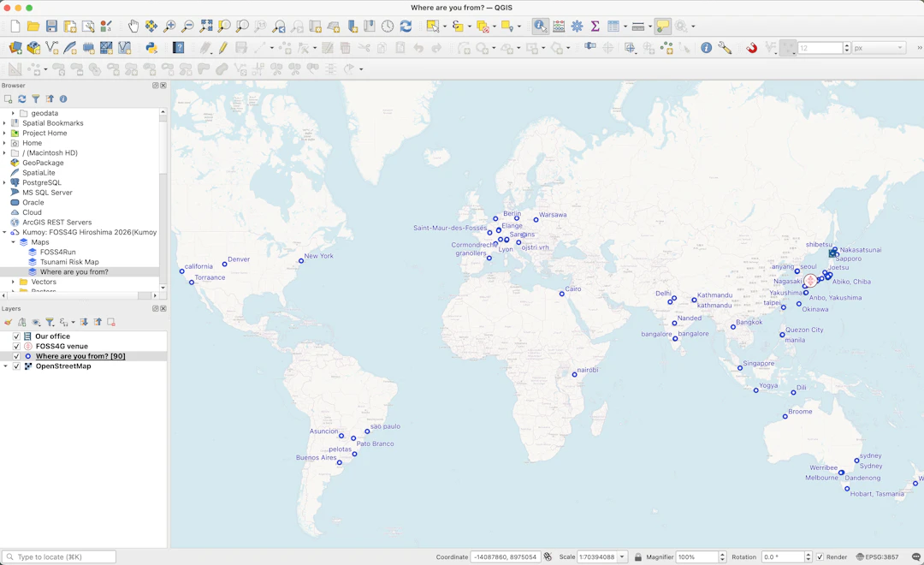924x565 pixels.
Task: Toggle the Map Tips speech bubble
Action: click(663, 26)
